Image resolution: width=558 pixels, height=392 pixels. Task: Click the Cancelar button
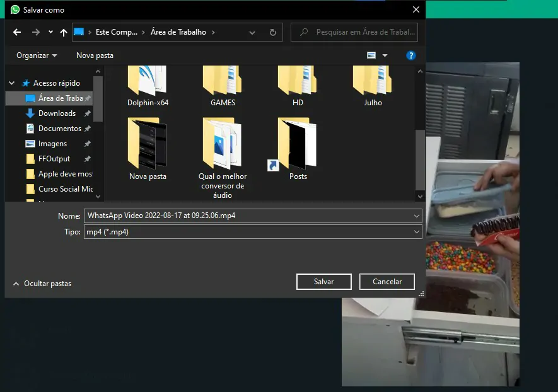point(387,282)
